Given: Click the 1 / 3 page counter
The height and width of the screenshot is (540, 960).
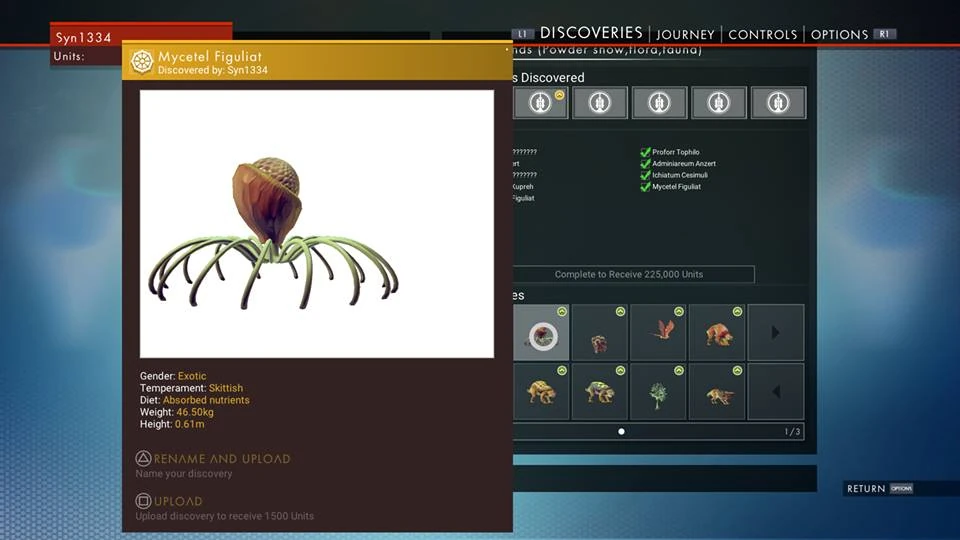Looking at the screenshot, I should click(x=792, y=432).
